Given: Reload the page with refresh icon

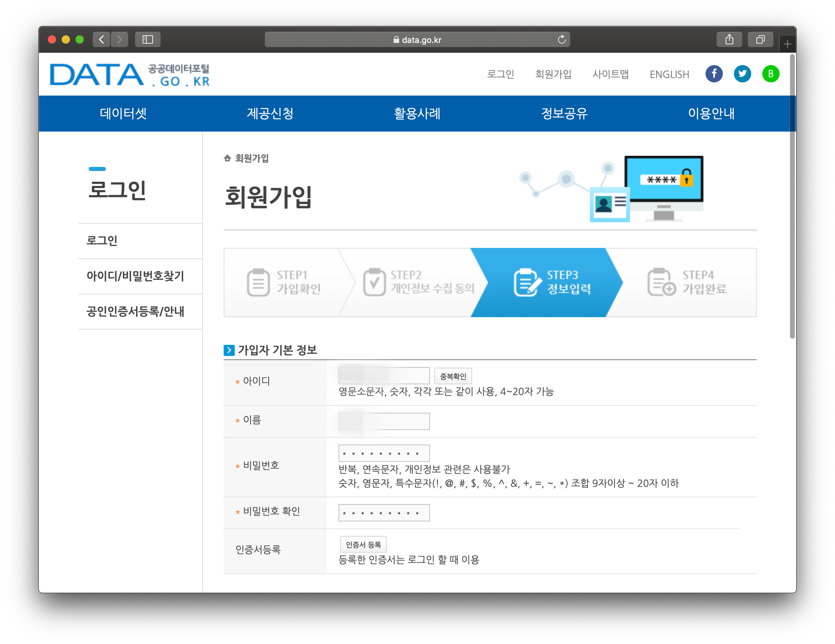Looking at the screenshot, I should pos(561,39).
